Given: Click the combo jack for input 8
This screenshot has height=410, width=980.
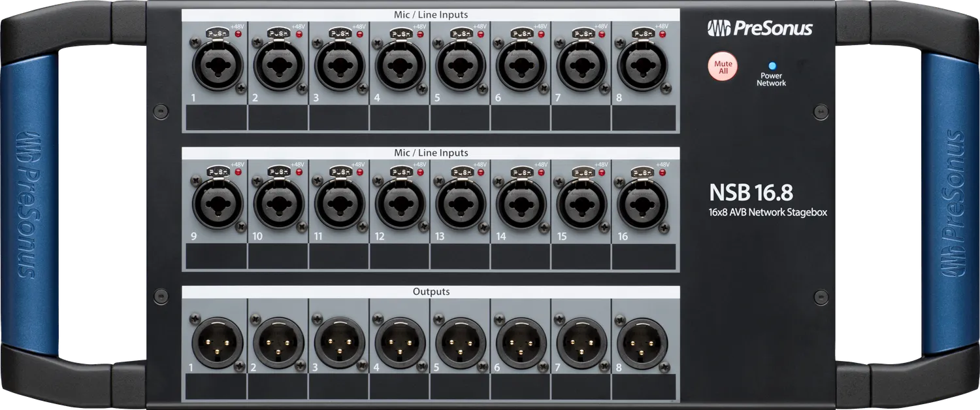Looking at the screenshot, I should pyautogui.click(x=643, y=65).
